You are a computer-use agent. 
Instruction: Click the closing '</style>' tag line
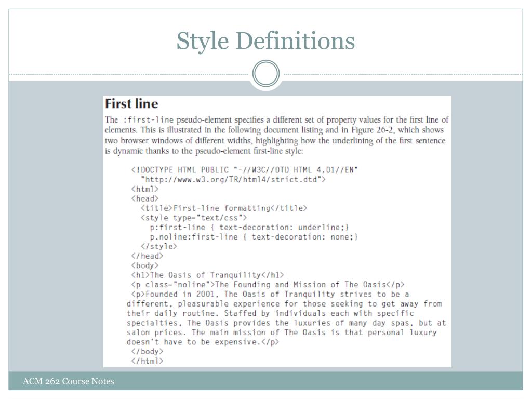(x=159, y=246)
